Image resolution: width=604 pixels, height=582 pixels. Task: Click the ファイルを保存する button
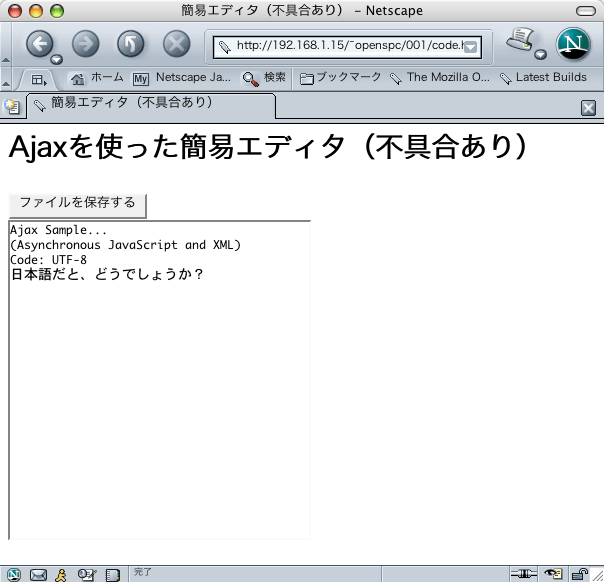[x=77, y=206]
